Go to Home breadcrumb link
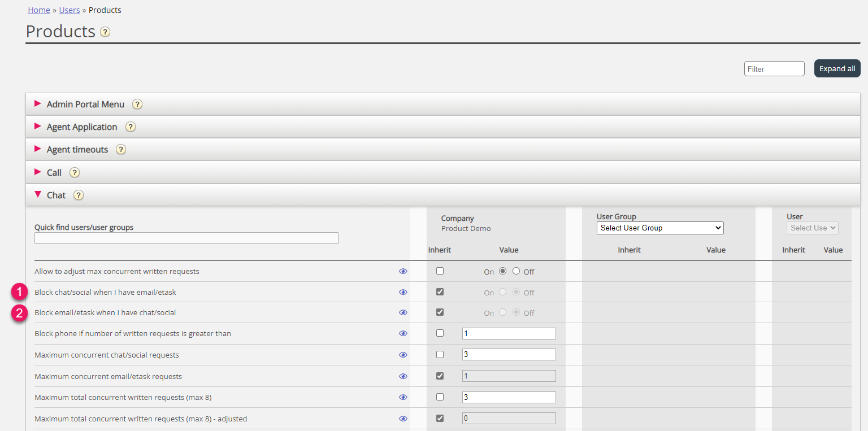The width and height of the screenshot is (868, 431). click(39, 10)
